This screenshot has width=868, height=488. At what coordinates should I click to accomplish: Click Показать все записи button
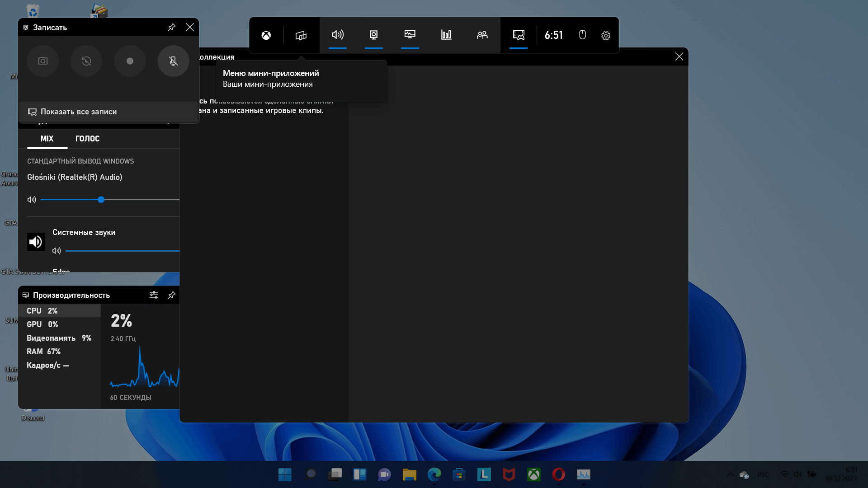coord(79,112)
